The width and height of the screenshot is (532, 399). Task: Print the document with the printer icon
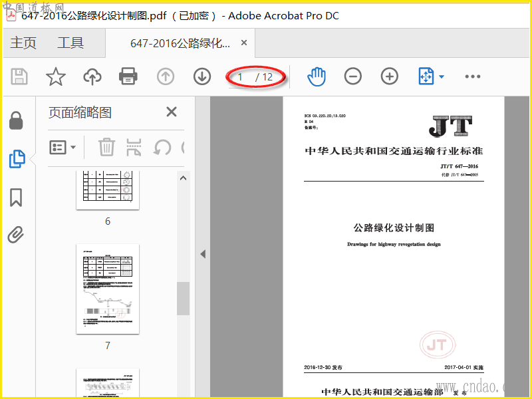point(128,76)
